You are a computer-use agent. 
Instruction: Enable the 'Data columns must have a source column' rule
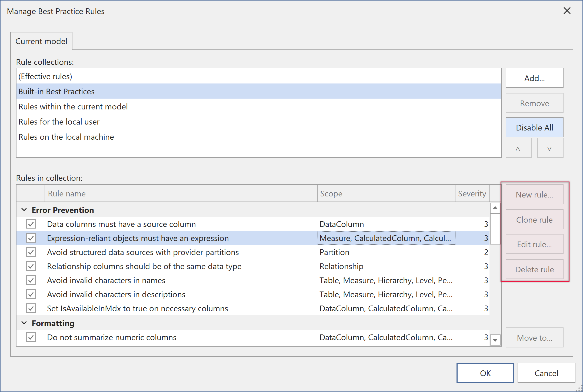pyautogui.click(x=31, y=224)
